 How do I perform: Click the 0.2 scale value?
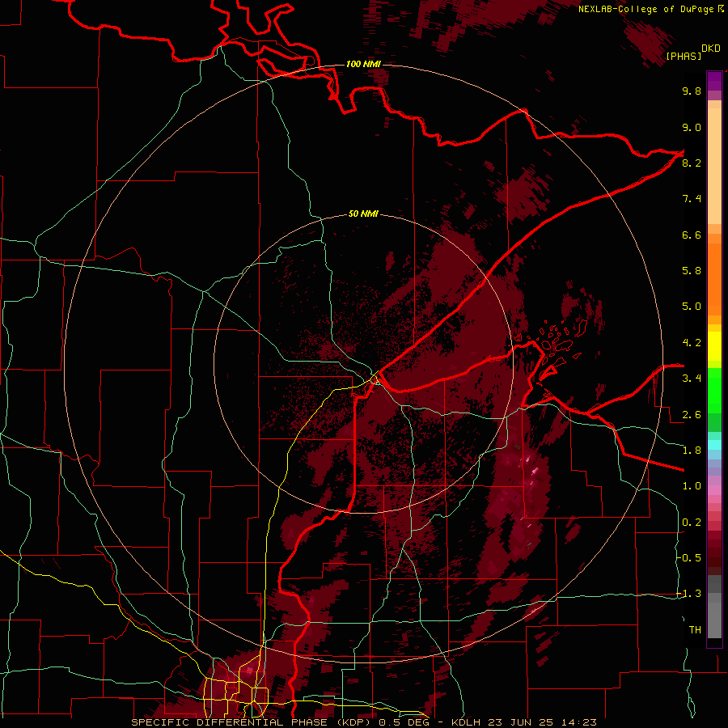click(692, 523)
